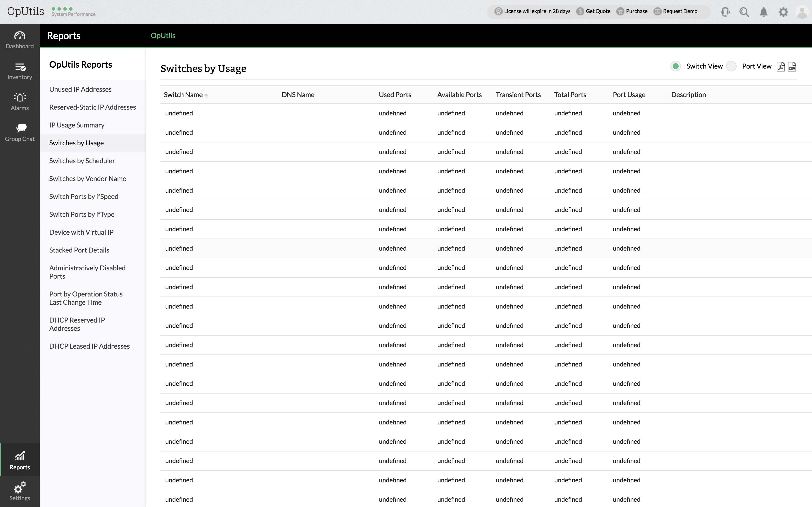Screen dimensions: 812x507
Task: Open the Inventory section
Action: pos(20,71)
